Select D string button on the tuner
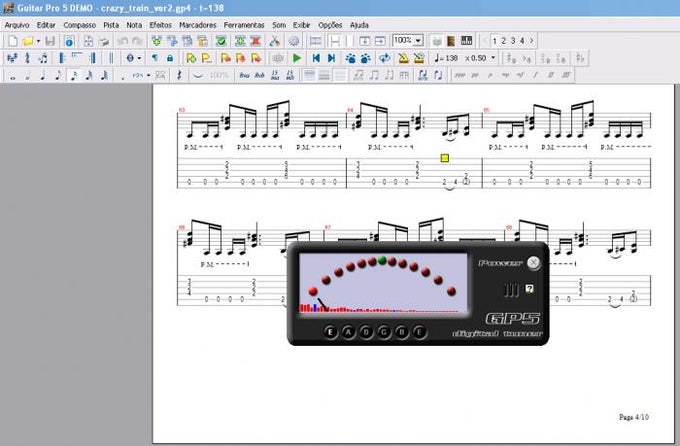 coord(366,332)
